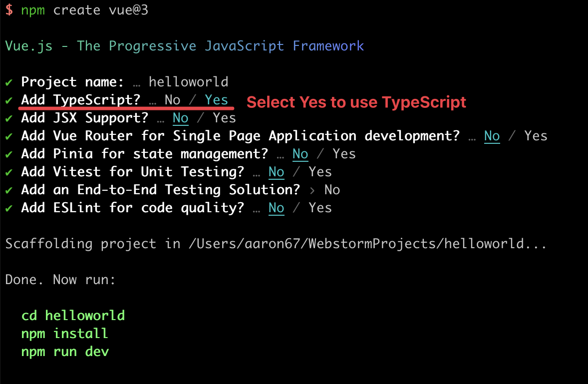
Task: Click the checkmark beside Add ESLint
Action: pos(9,208)
